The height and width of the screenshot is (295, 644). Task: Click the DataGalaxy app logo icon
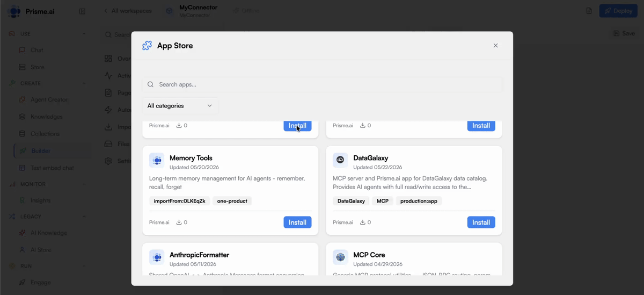[340, 160]
